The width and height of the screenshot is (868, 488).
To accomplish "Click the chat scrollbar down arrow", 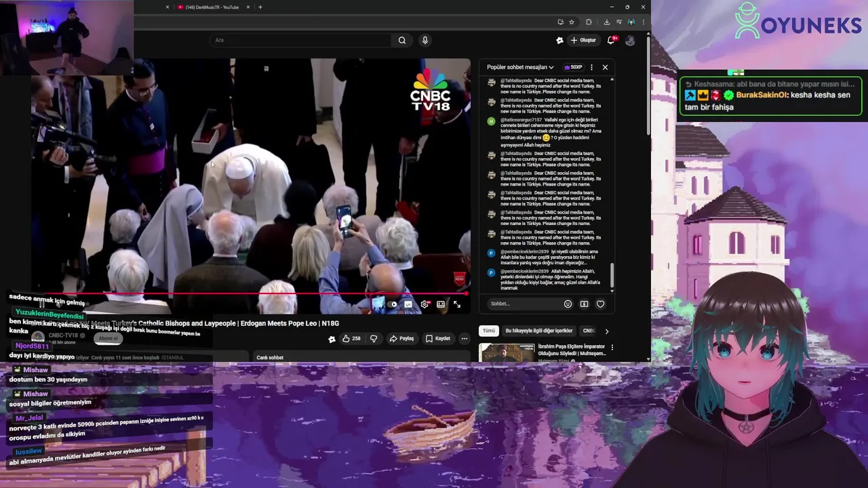I will point(612,291).
